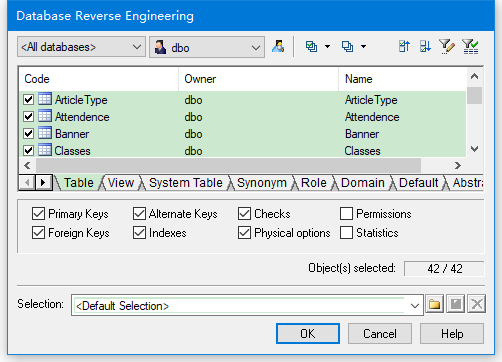Enable the Statistics checkbox
502x362 pixels.
(x=346, y=233)
